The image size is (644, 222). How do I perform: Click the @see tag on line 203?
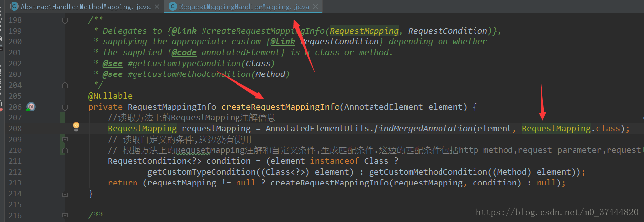coord(112,74)
